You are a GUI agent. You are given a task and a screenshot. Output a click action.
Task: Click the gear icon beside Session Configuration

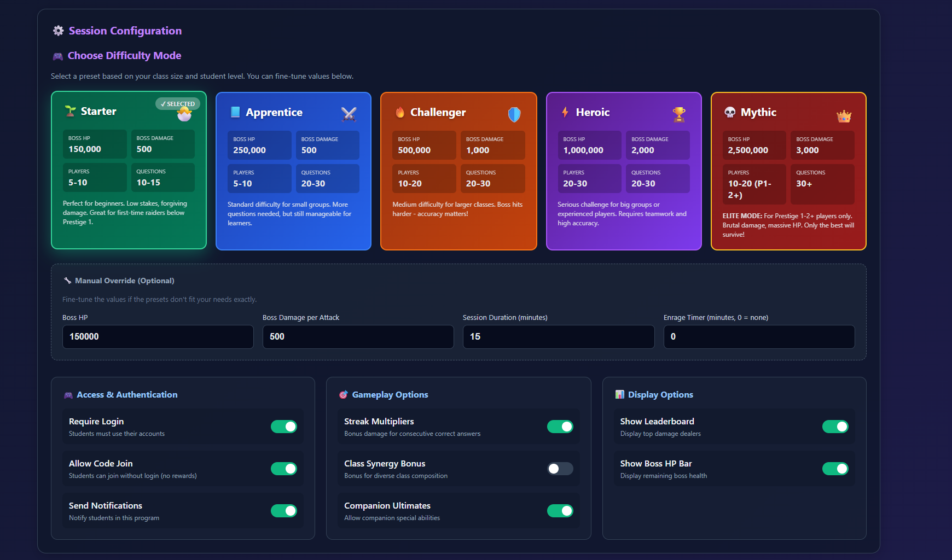click(58, 31)
